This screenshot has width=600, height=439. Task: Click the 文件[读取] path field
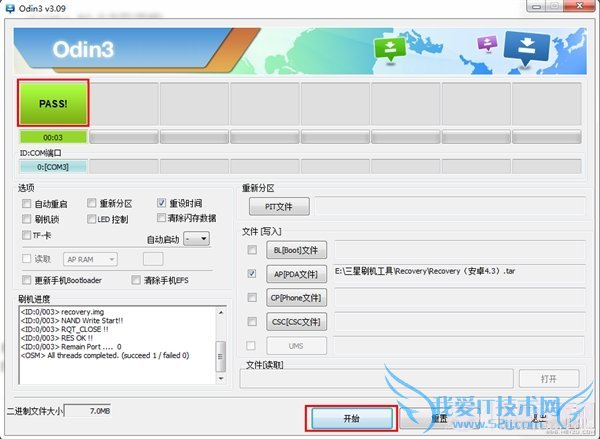pyautogui.click(x=377, y=379)
